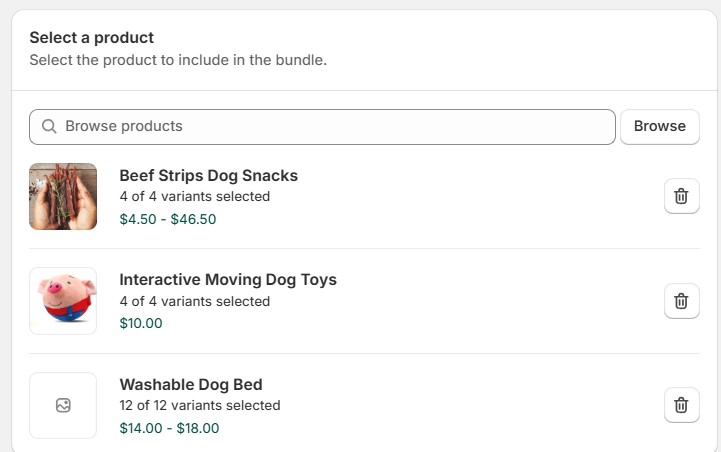Click '12 of 12 variants selected' text
This screenshot has width=721, height=452.
[200, 405]
